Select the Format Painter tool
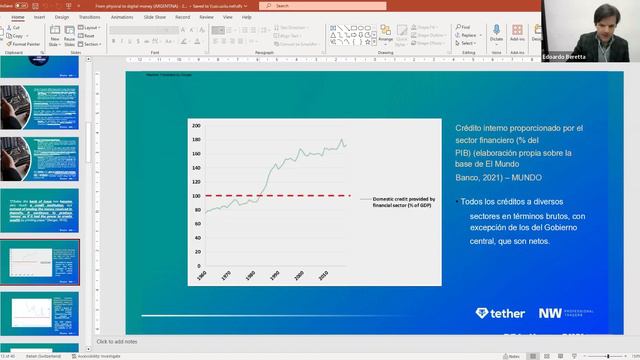This screenshot has width=640, height=360. [24, 44]
